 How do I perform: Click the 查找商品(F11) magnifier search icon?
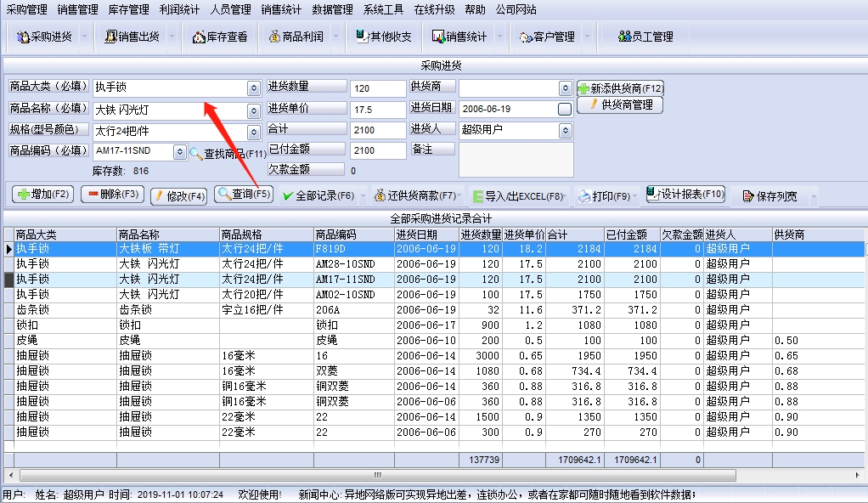click(x=195, y=153)
